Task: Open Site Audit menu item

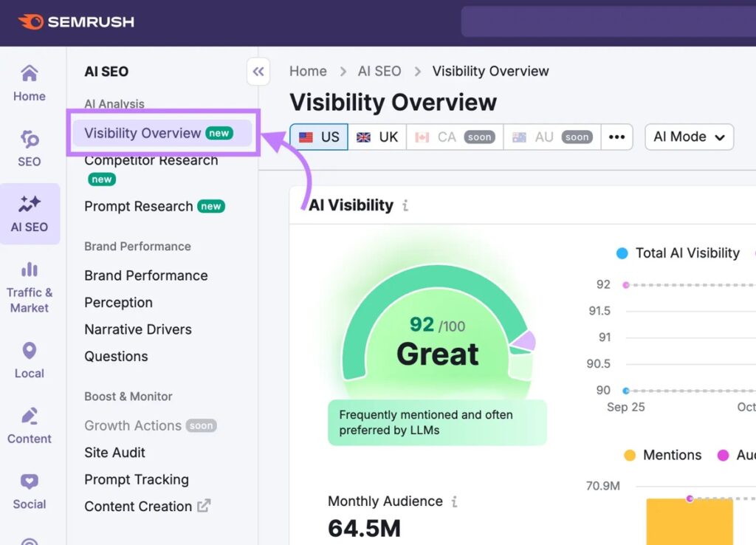Action: pyautogui.click(x=114, y=453)
